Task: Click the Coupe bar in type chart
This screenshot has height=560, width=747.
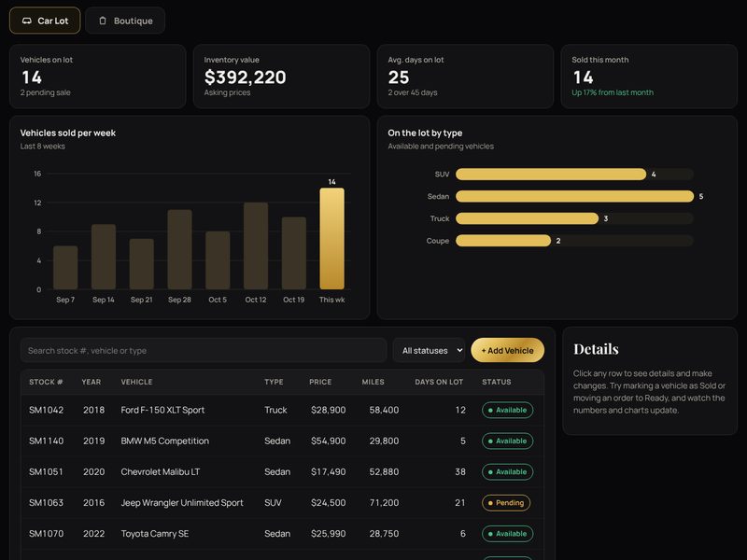Action: pyautogui.click(x=503, y=241)
